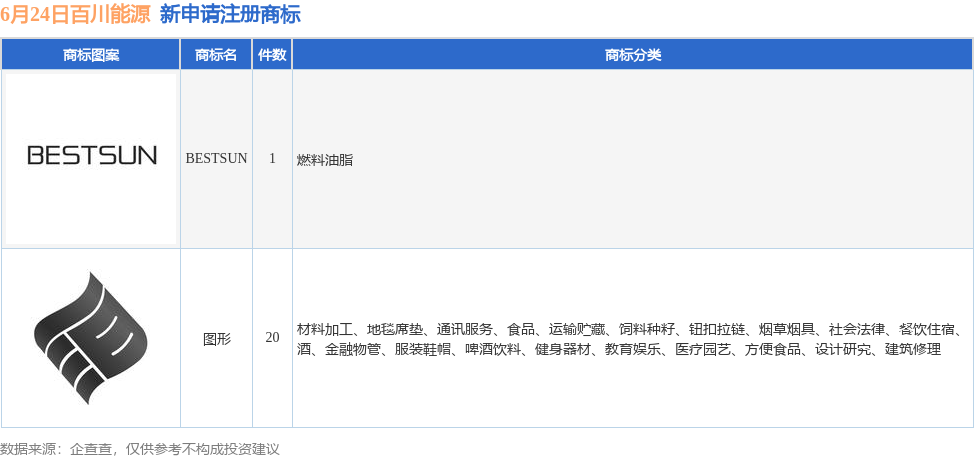Screen dimensions: 974x458
Task: Click the BESTSUN trademark logo image
Action: [91, 159]
